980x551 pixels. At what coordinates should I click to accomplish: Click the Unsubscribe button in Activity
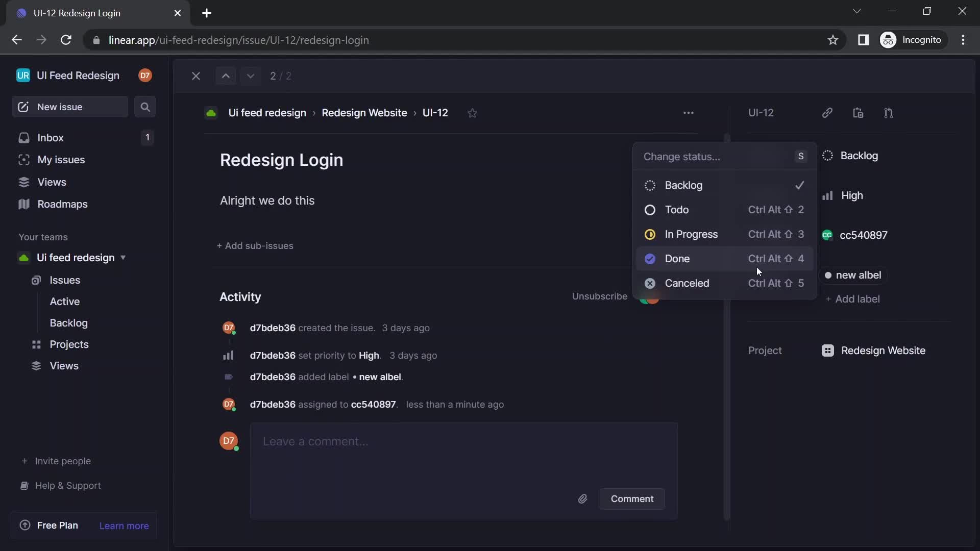[599, 296]
